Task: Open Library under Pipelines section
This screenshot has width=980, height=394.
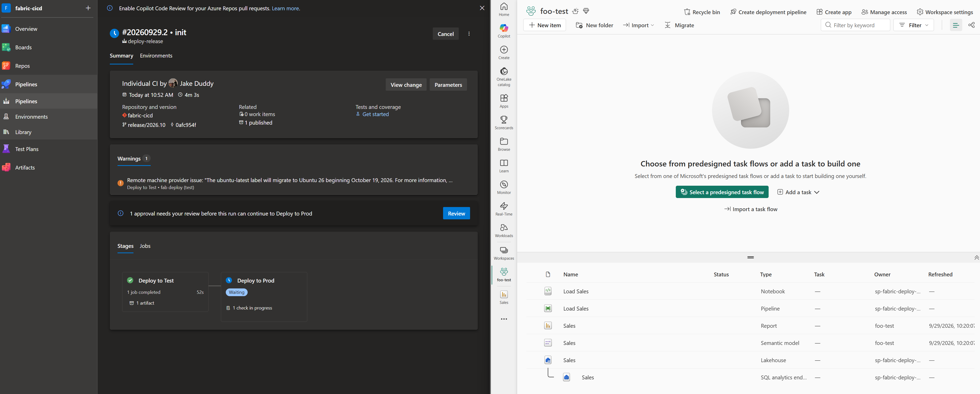Action: pyautogui.click(x=48, y=132)
